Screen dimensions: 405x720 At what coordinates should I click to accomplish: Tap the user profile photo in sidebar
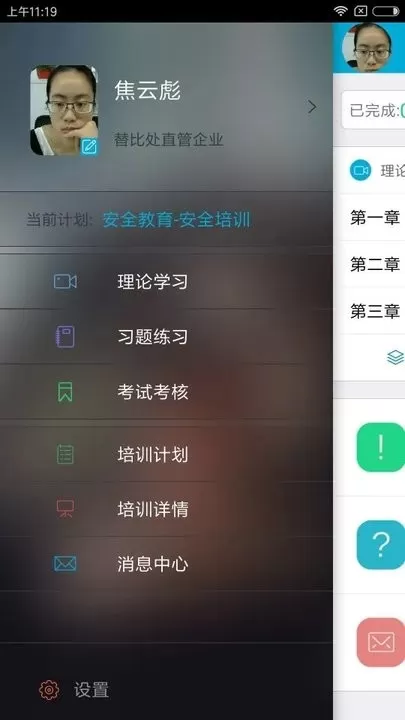[64, 110]
